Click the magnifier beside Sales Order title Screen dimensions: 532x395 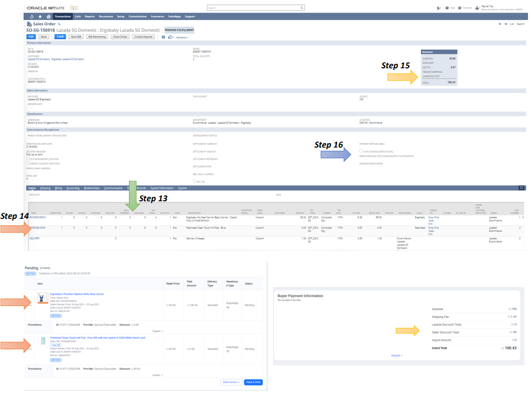point(59,24)
